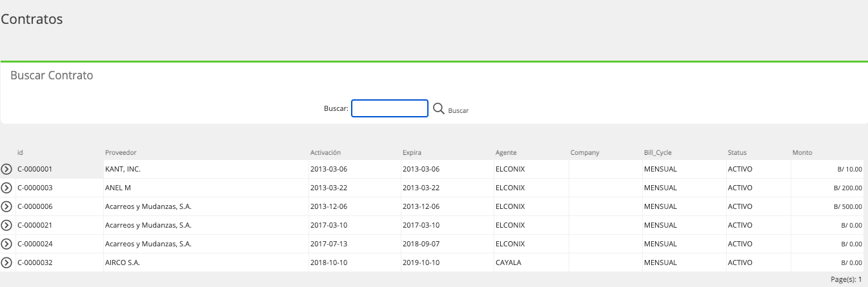Select contract id C-0000001

tap(35, 169)
